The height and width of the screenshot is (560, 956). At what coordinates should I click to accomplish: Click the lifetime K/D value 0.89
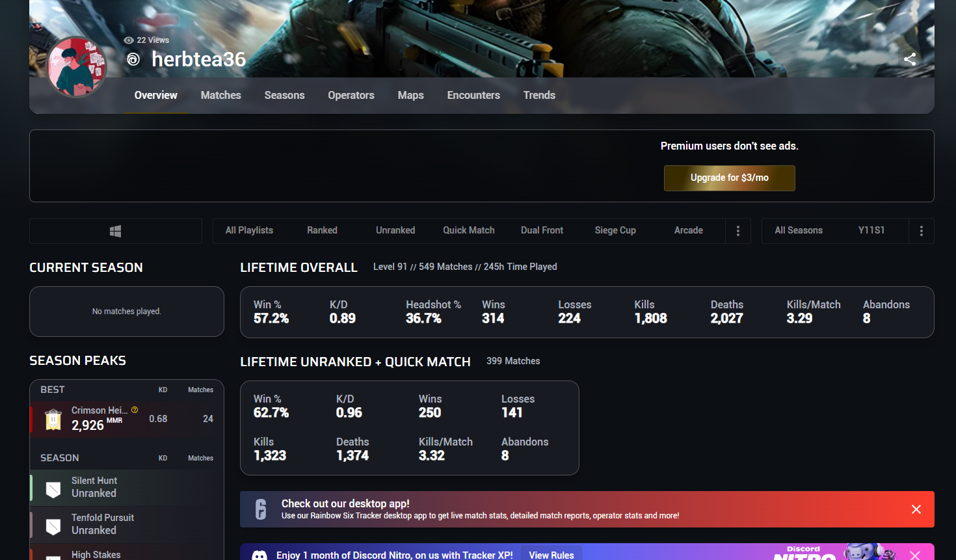(343, 318)
